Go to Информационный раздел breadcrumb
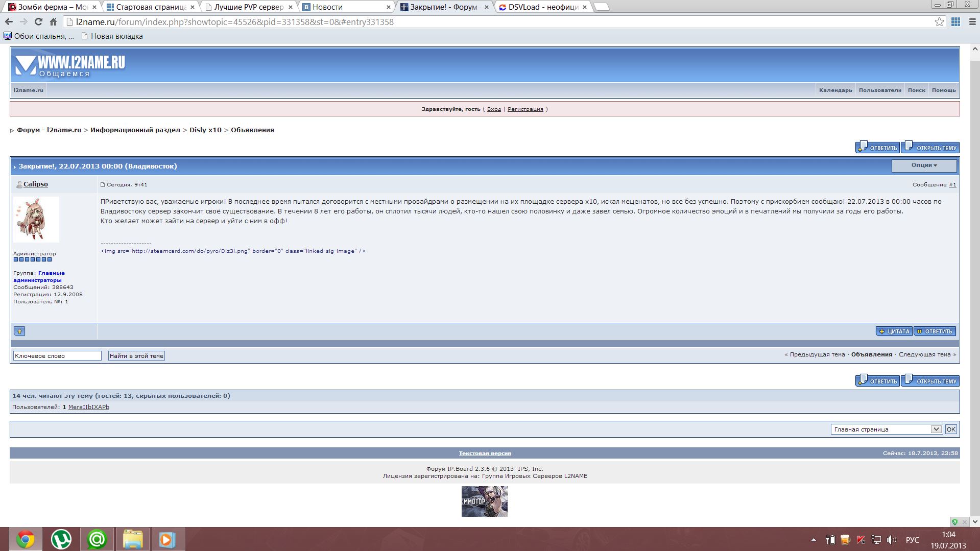The image size is (980, 551). pyautogui.click(x=135, y=130)
